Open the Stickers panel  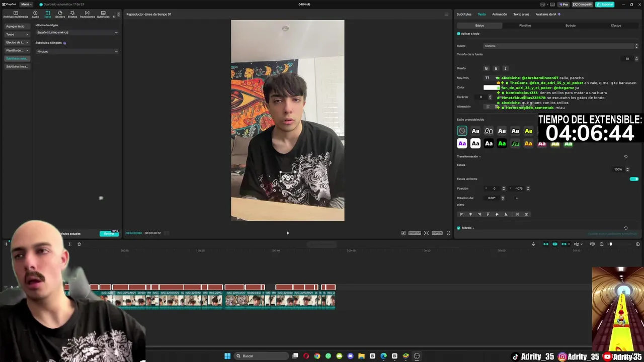60,15
